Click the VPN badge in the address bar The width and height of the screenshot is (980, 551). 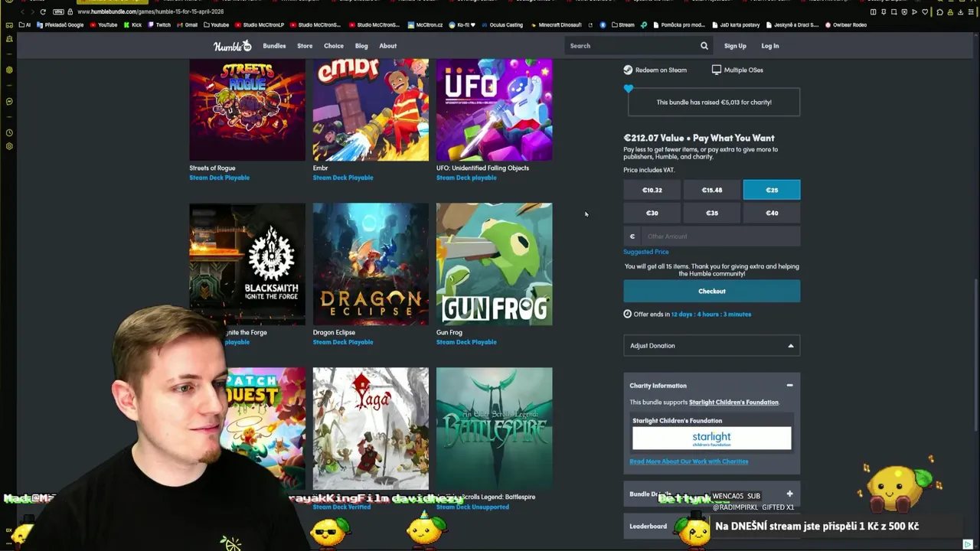coord(58,11)
